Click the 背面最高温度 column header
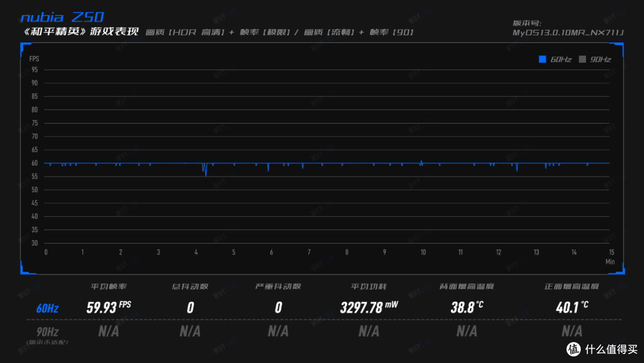Image resolution: width=644 pixels, height=363 pixels. 466,287
